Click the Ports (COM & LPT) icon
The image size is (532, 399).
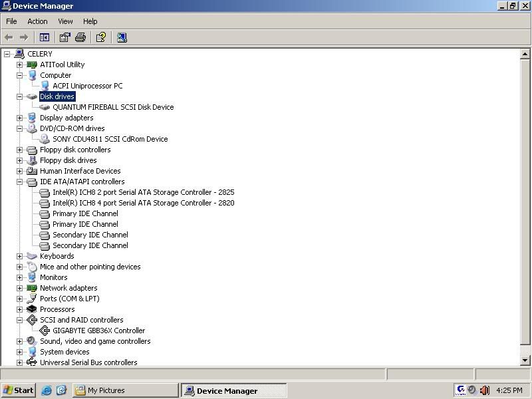pos(32,299)
